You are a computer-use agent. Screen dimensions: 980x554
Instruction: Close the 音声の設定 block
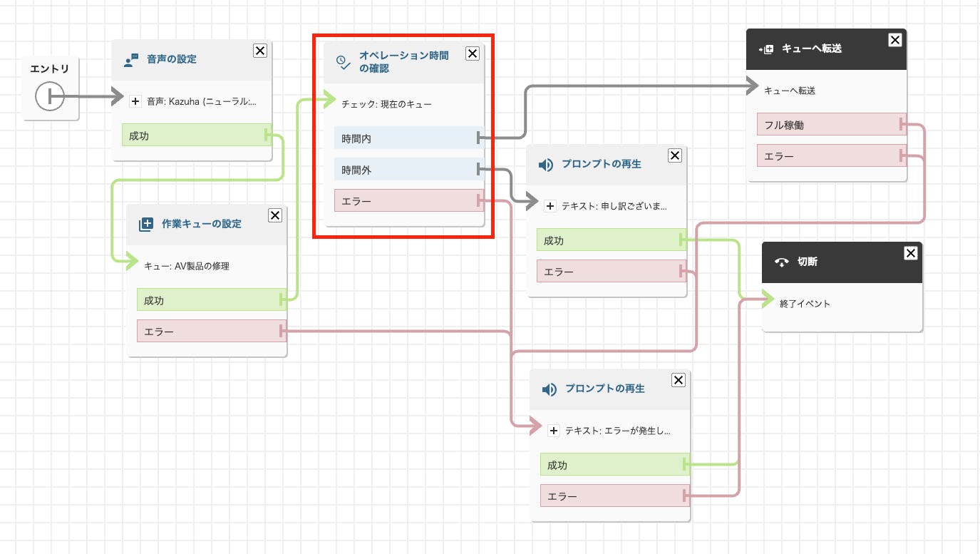pos(260,50)
